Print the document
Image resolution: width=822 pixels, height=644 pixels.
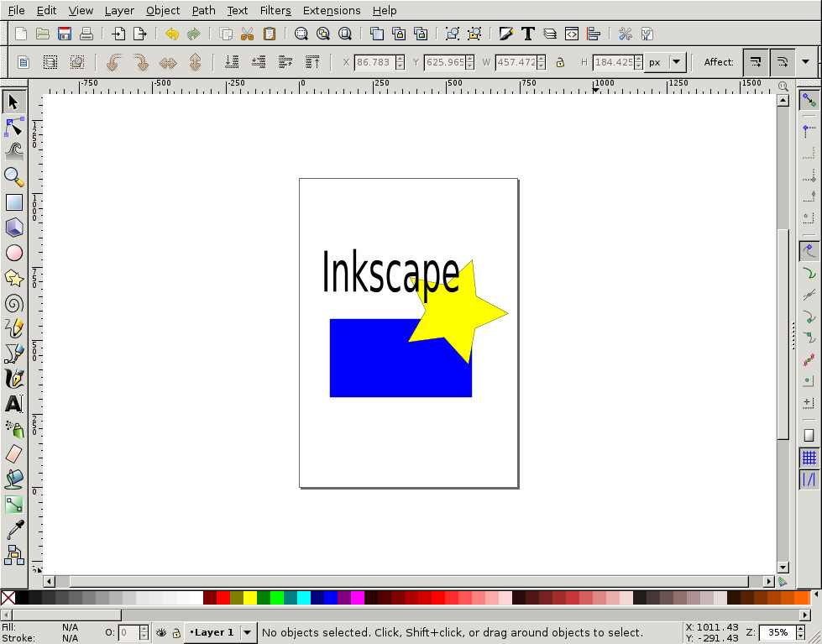(x=86, y=34)
